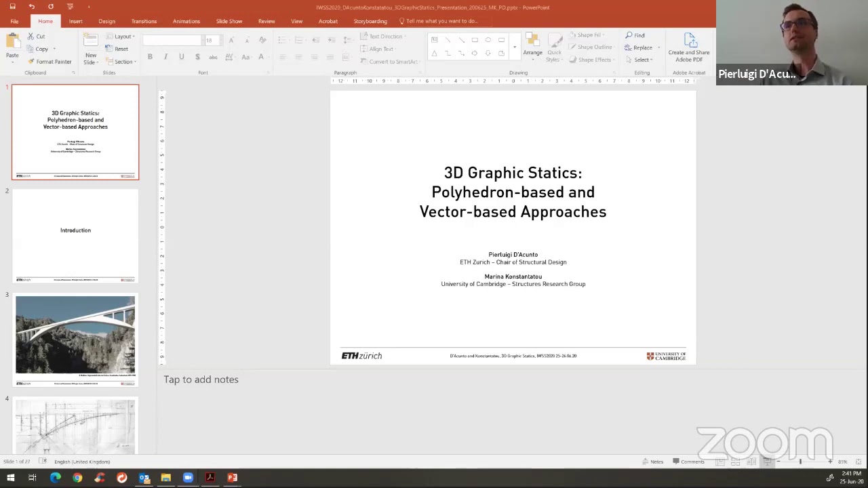Open Outlook from the taskbar
The width and height of the screenshot is (868, 488).
point(144,478)
